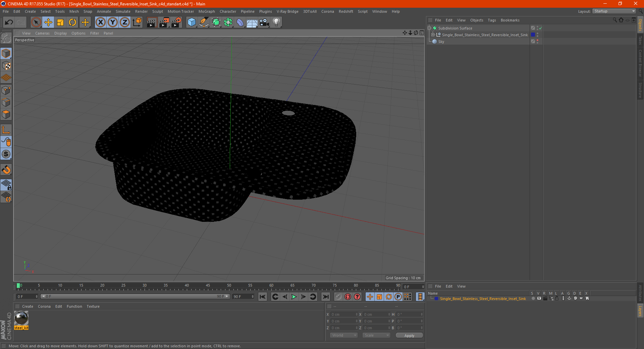644x349 pixels.
Task: Go to end of animation
Action: coord(325,297)
